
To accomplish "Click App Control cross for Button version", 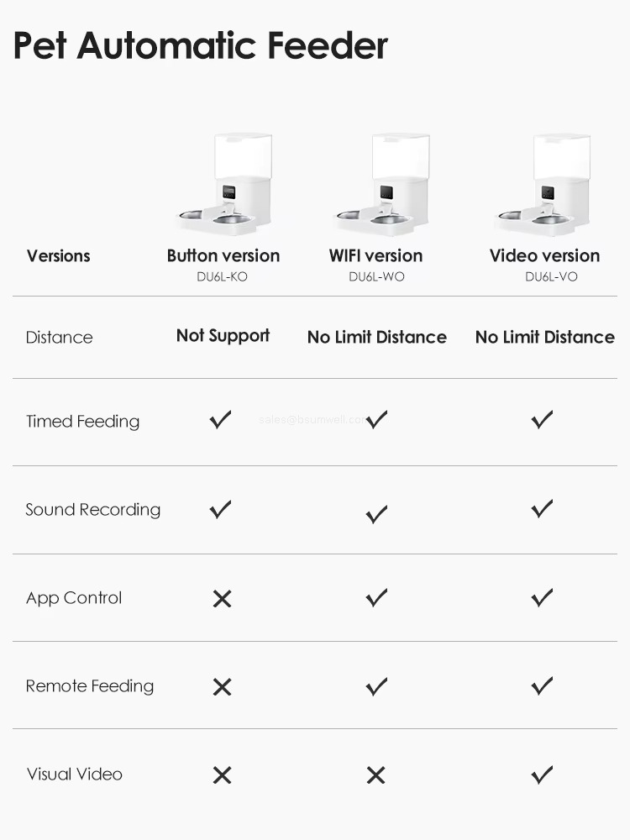I will (x=222, y=599).
